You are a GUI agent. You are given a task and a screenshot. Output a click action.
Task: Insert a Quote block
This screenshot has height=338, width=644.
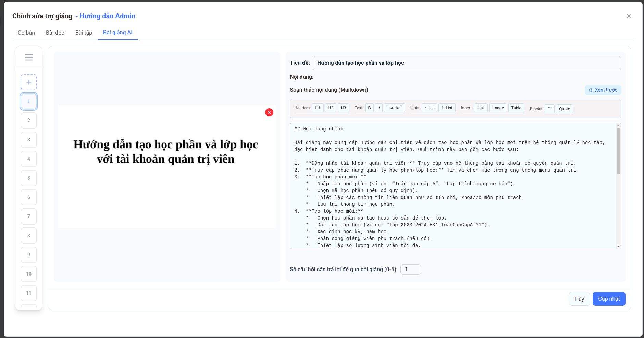pos(565,109)
